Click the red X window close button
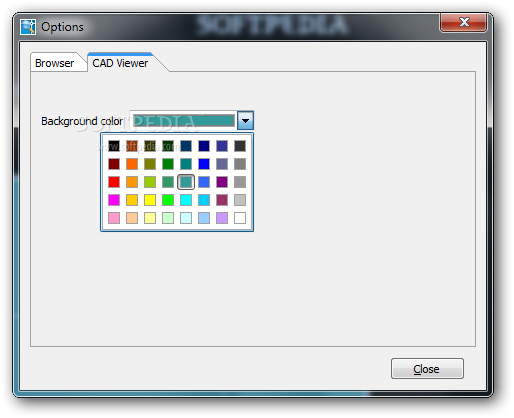The height and width of the screenshot is (418, 514). [464, 22]
